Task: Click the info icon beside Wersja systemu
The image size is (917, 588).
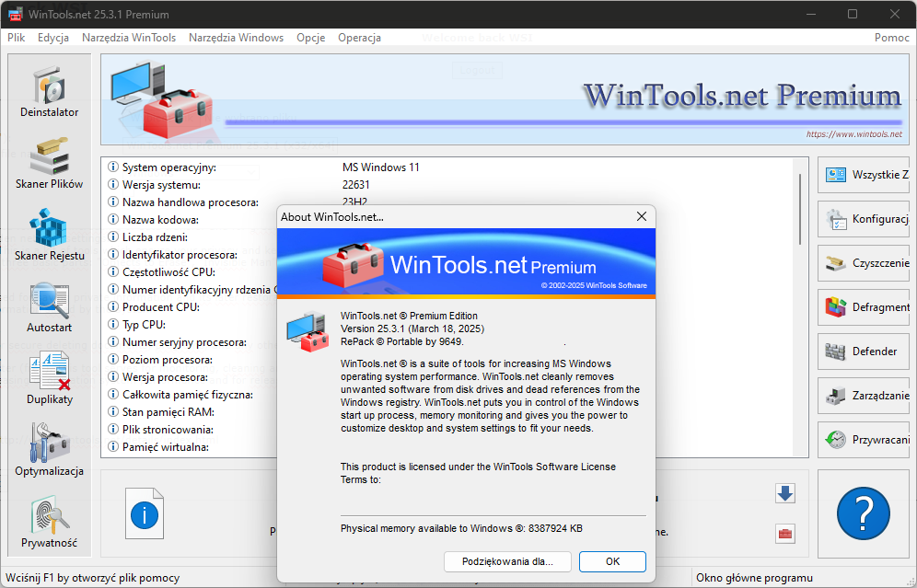Action: (x=113, y=185)
